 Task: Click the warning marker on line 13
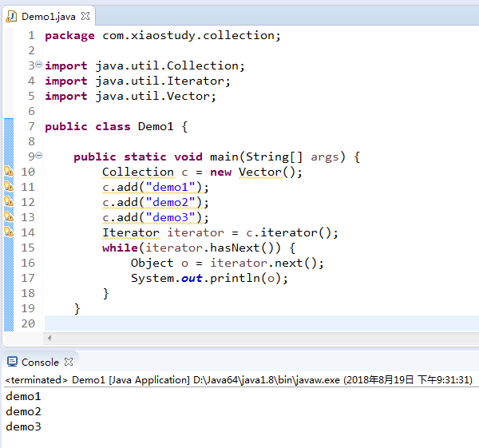pos(9,216)
